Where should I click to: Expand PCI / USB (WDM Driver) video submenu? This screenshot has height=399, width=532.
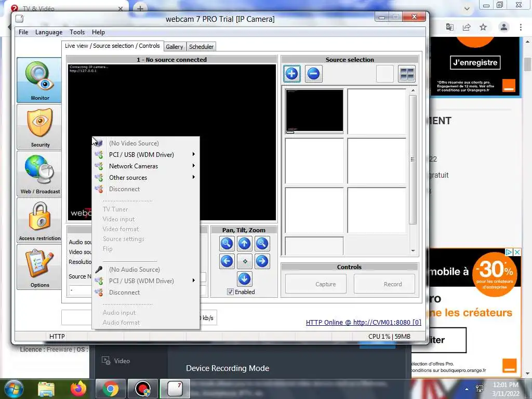145,154
